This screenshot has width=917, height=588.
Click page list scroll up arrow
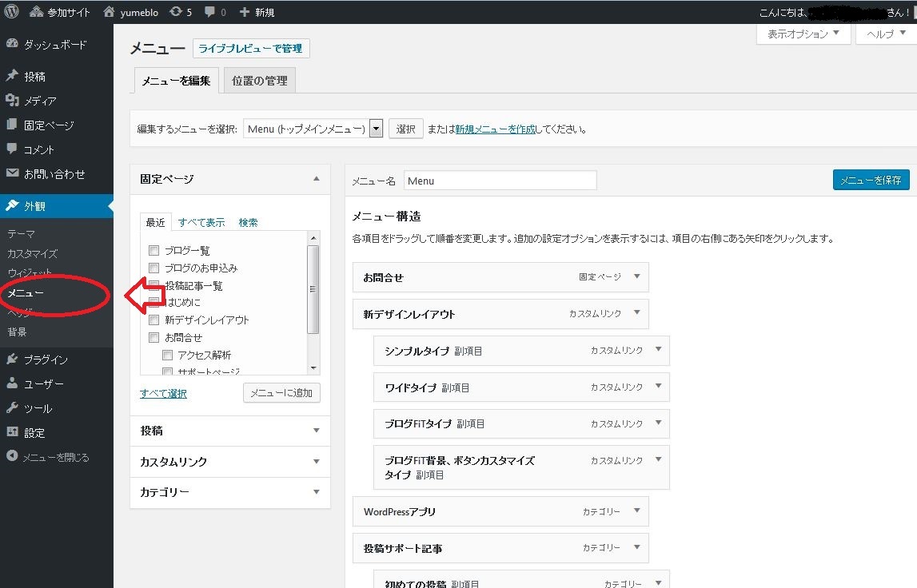[313, 237]
